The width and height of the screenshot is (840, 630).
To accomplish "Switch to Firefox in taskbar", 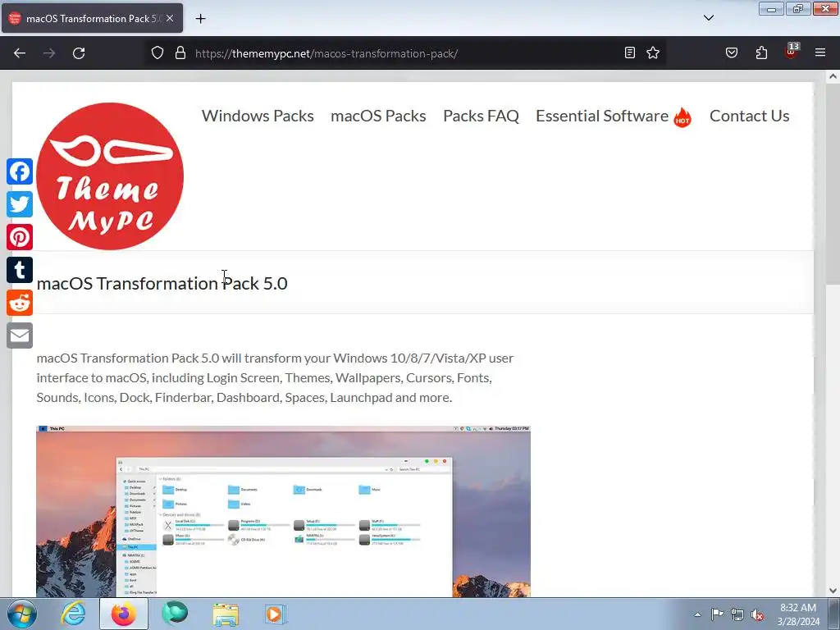I will 124,614.
